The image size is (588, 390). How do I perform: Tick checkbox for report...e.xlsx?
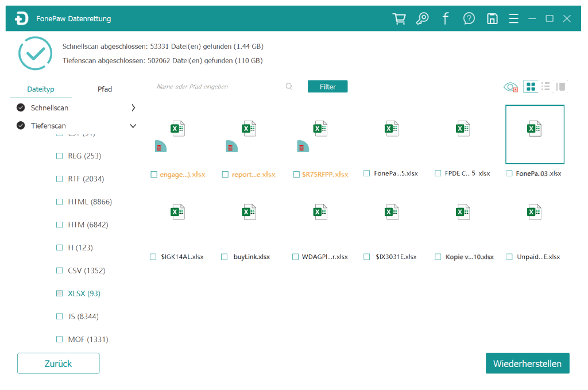tap(225, 175)
